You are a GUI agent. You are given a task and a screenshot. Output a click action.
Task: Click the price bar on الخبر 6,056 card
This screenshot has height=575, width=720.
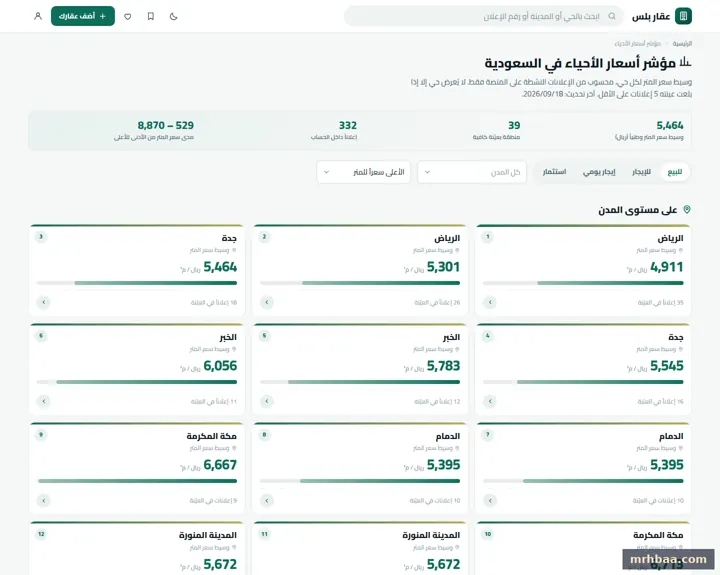pyautogui.click(x=137, y=382)
